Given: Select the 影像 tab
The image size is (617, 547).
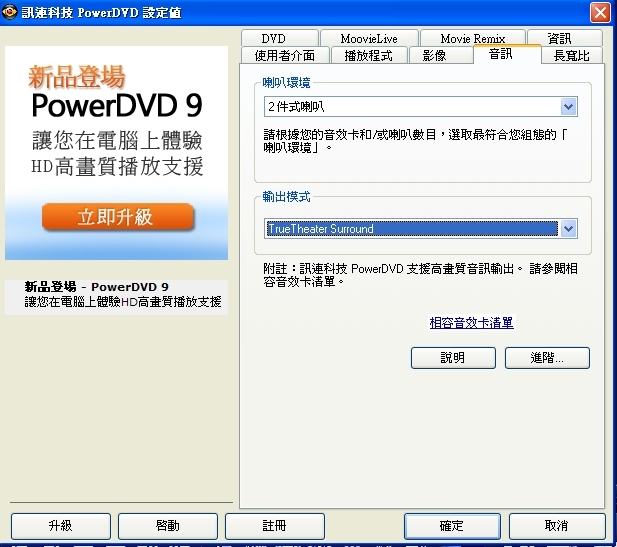Looking at the screenshot, I should [x=441, y=55].
